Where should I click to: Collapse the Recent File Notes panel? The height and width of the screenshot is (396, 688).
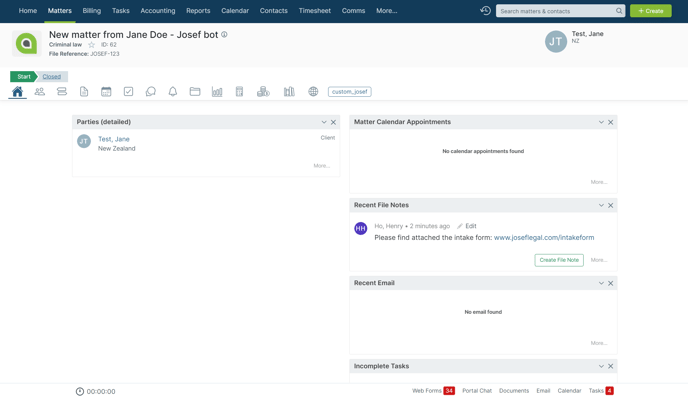pos(601,205)
